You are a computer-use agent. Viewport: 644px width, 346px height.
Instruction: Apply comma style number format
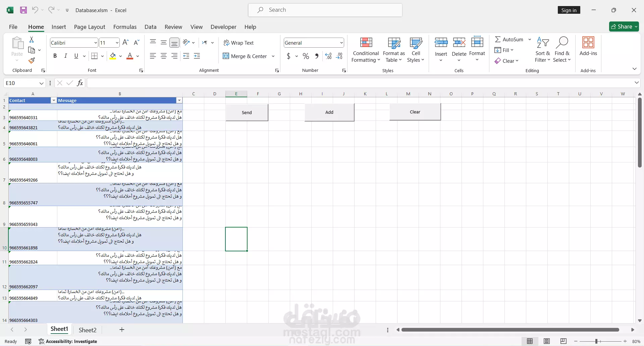(317, 56)
